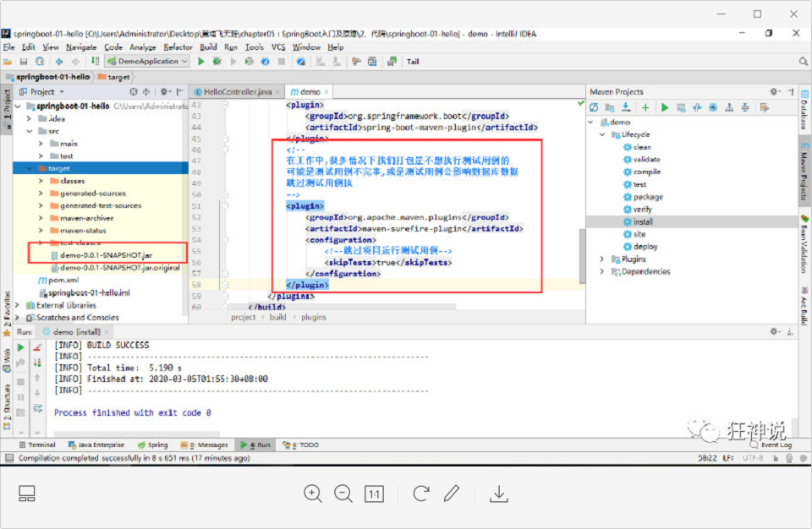Open Project panel settings gear

coord(165,91)
